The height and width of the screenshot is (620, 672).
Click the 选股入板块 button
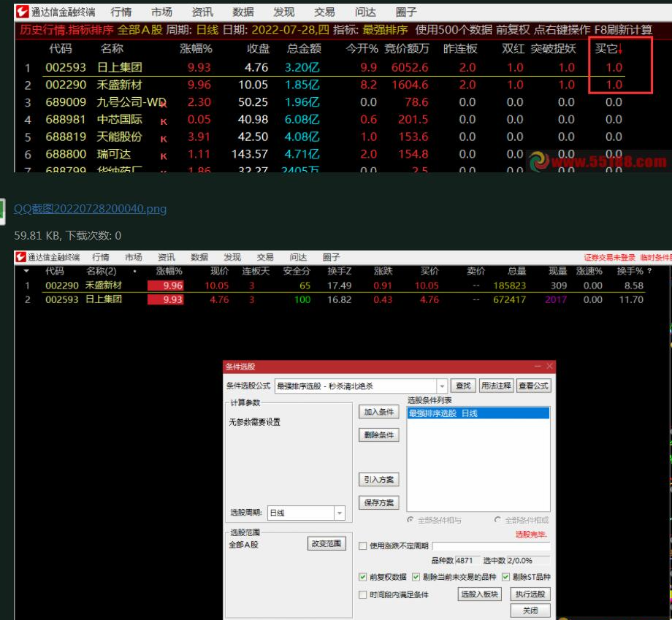(480, 594)
